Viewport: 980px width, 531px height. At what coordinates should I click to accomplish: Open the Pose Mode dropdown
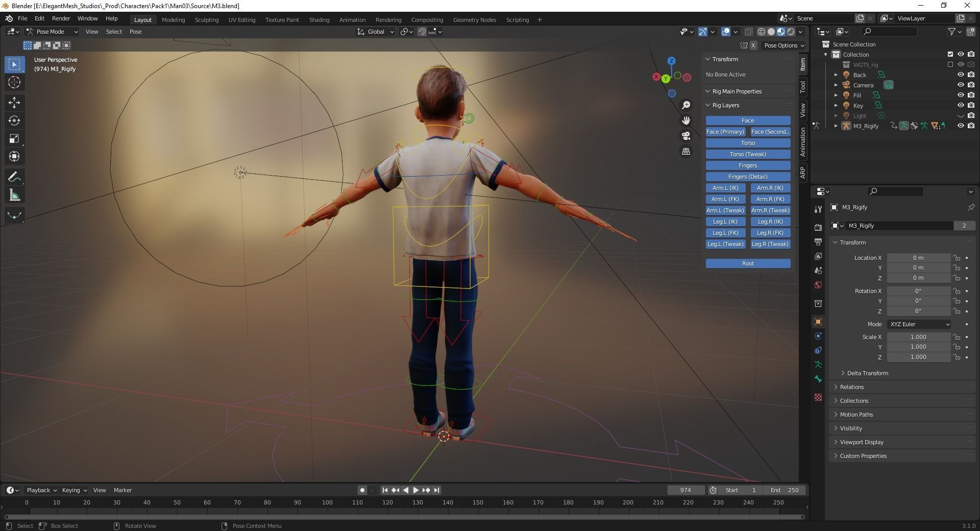coord(52,32)
